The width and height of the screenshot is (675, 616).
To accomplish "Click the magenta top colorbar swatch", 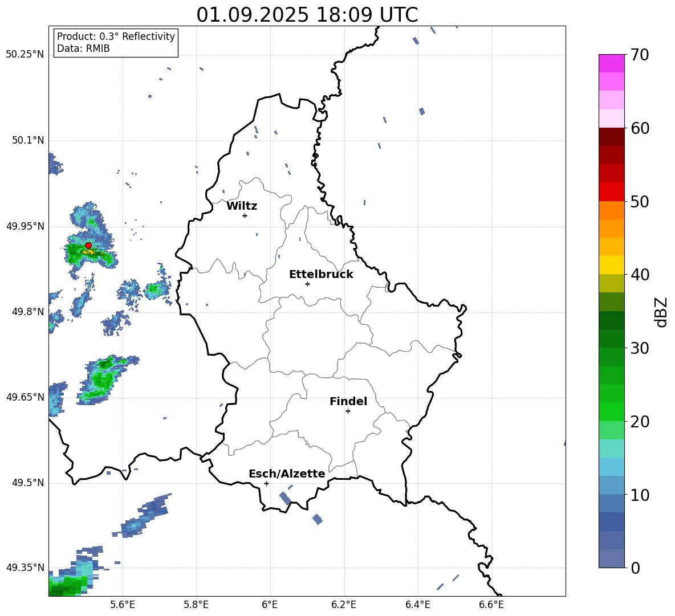I will point(611,63).
